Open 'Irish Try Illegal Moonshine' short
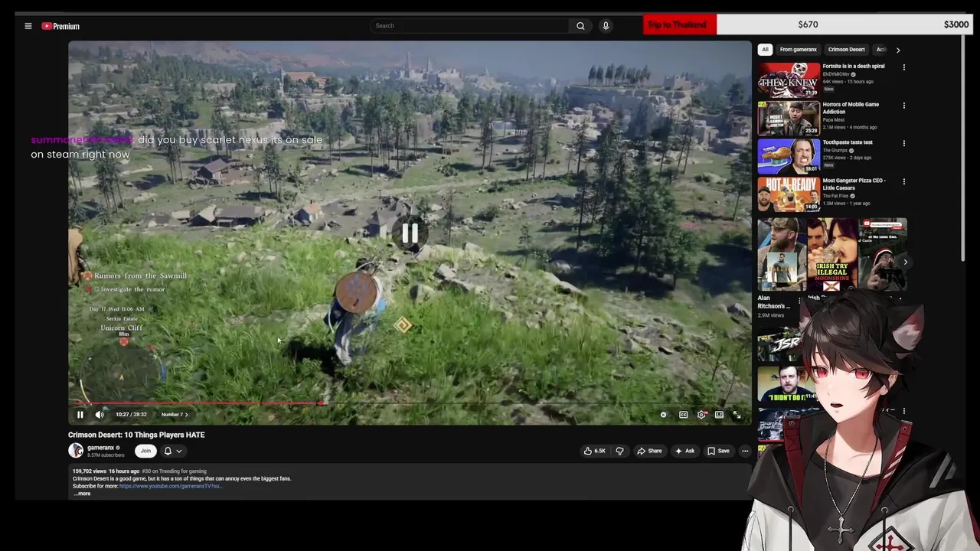This screenshot has width=980, height=551. pos(832,254)
